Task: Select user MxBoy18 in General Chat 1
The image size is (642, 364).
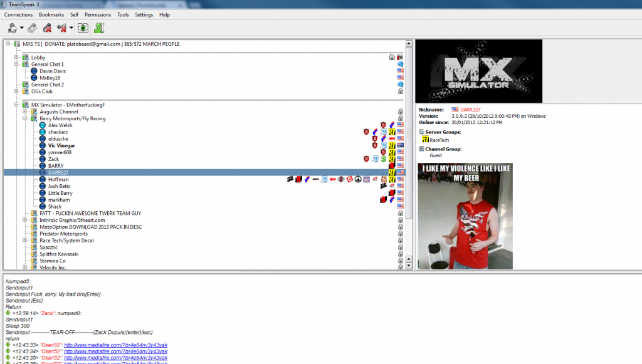Action: click(50, 78)
